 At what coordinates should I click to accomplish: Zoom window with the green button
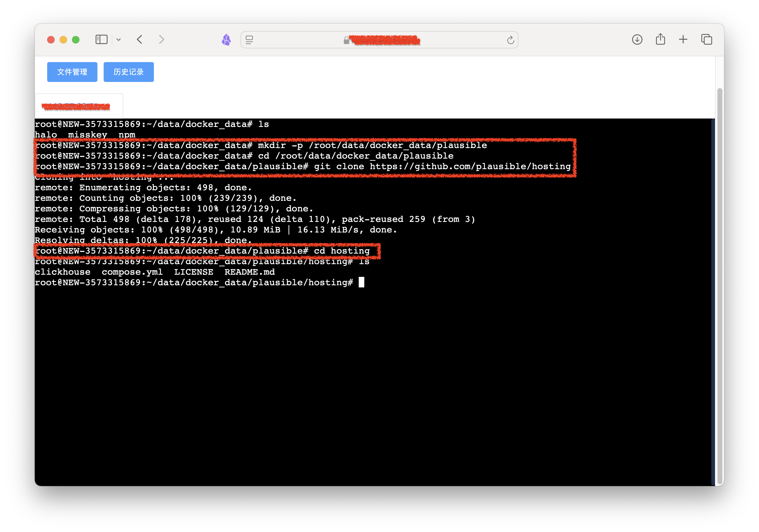click(x=76, y=40)
